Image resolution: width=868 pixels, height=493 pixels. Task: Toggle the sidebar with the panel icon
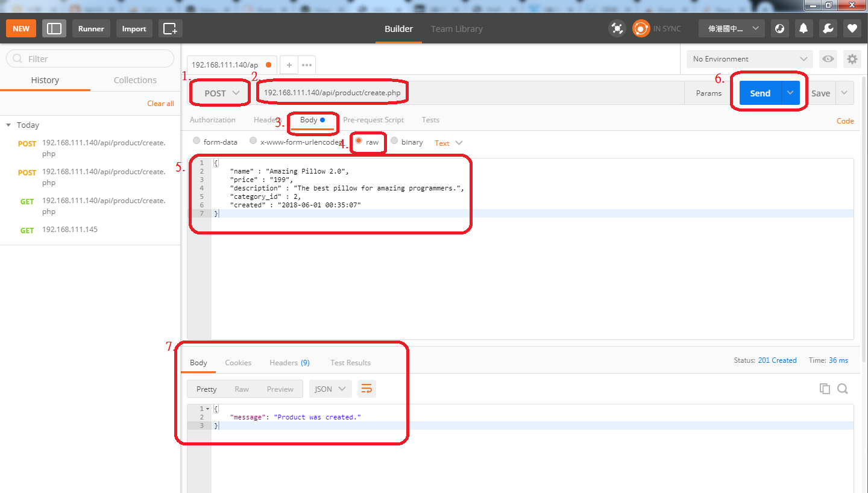pyautogui.click(x=54, y=28)
